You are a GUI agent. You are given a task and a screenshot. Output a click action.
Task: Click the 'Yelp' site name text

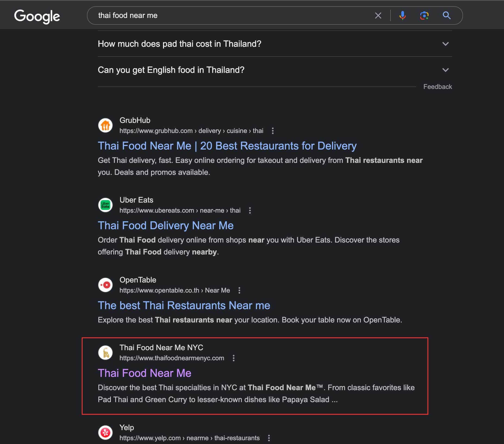(127, 427)
